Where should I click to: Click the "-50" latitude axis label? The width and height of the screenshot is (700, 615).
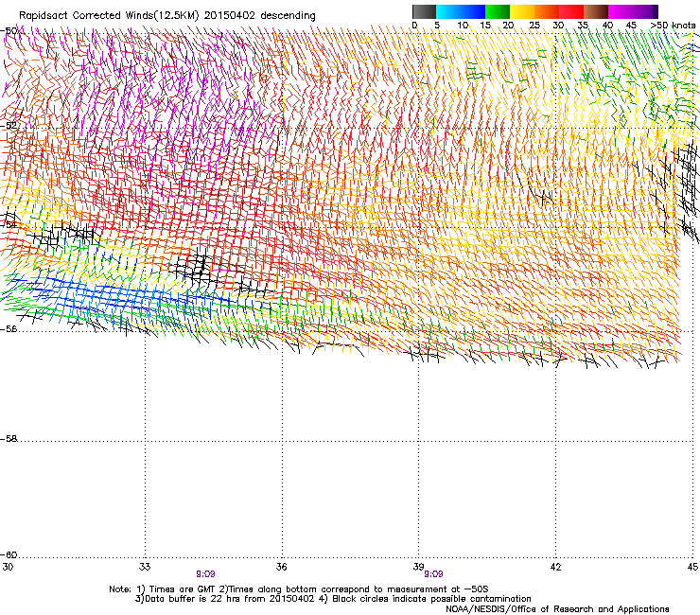9,31
